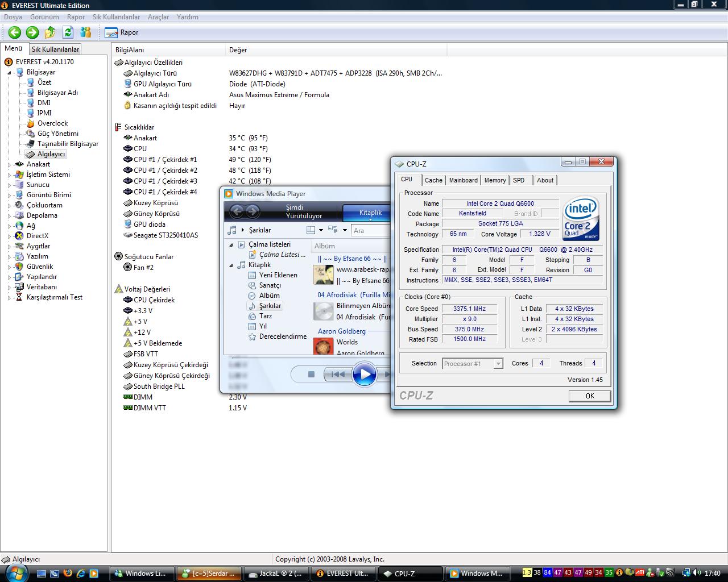This screenshot has height=582, width=728.
Task: Open the Mainboard tab in CPU-Z
Action: coord(464,180)
